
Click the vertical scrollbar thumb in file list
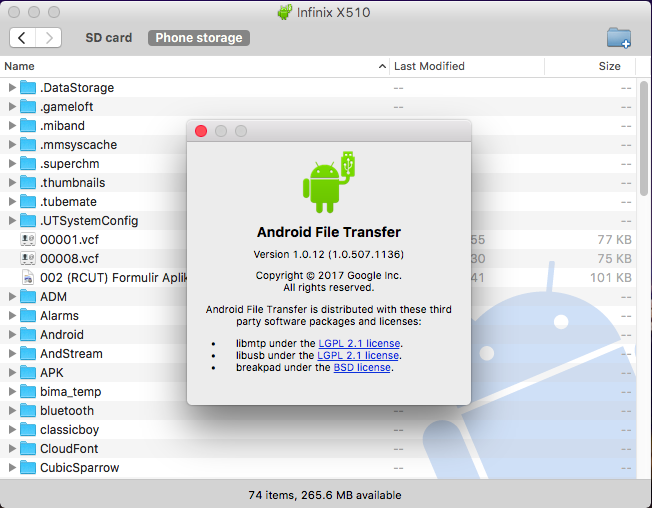click(644, 136)
